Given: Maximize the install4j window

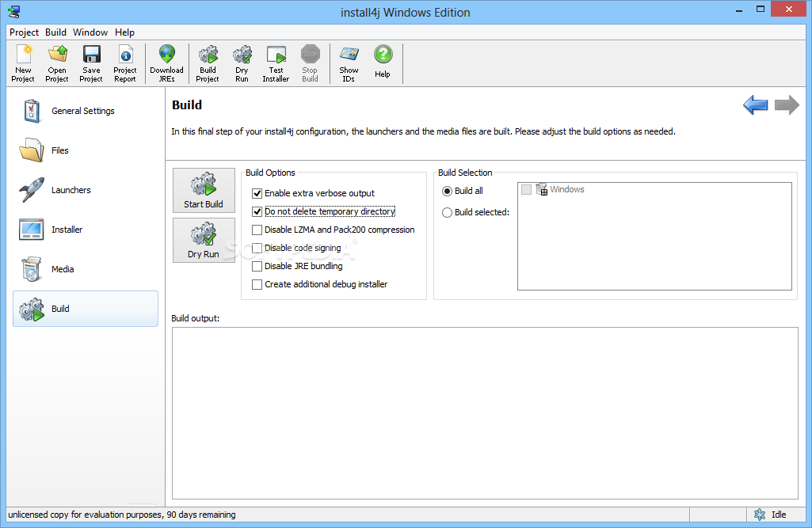Looking at the screenshot, I should (761, 9).
